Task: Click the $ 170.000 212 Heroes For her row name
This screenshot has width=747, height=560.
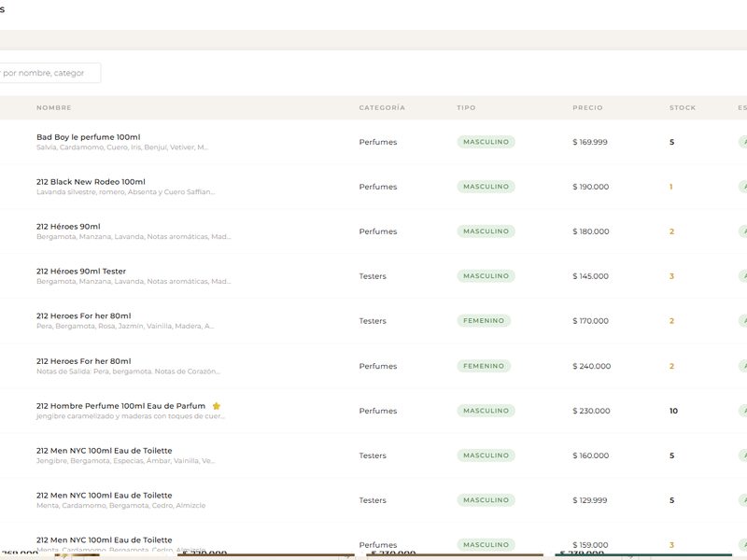Action: click(x=83, y=316)
